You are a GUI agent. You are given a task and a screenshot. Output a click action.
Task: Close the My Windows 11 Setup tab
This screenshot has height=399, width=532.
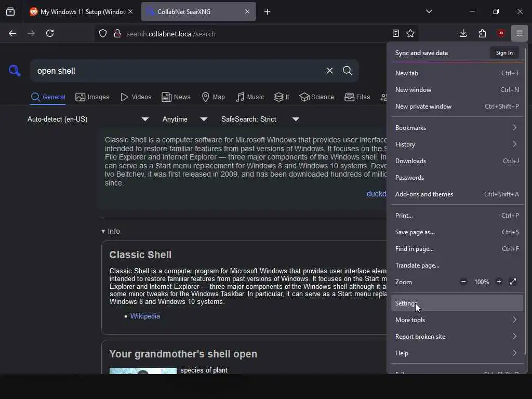130,11
